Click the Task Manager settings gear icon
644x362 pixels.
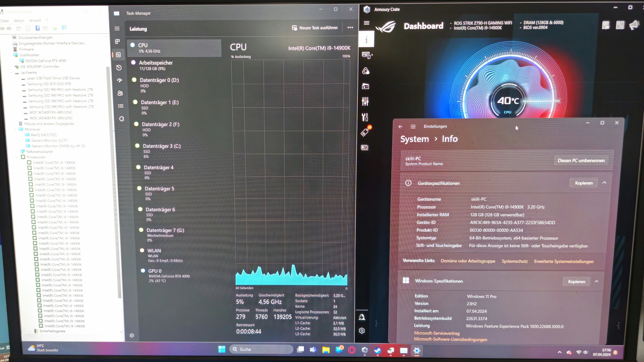pos(132,335)
